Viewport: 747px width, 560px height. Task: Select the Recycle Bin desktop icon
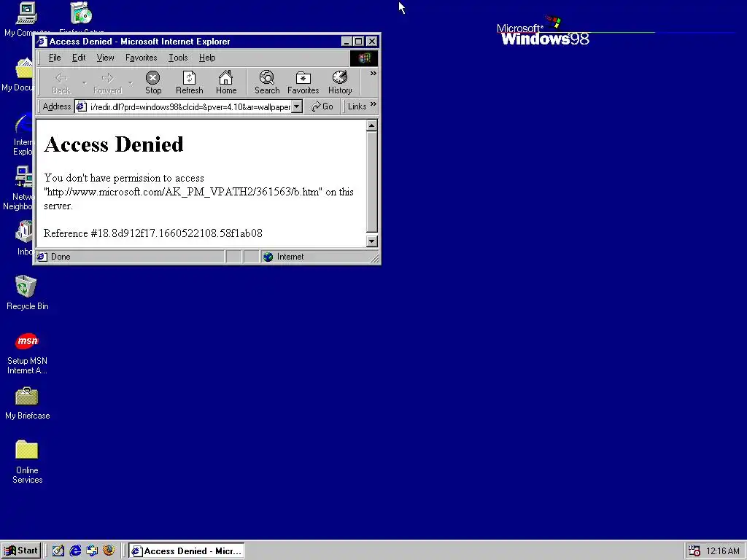[27, 293]
